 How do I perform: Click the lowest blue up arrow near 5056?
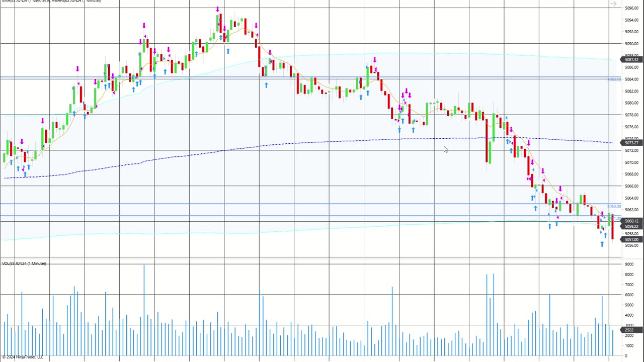(602, 244)
